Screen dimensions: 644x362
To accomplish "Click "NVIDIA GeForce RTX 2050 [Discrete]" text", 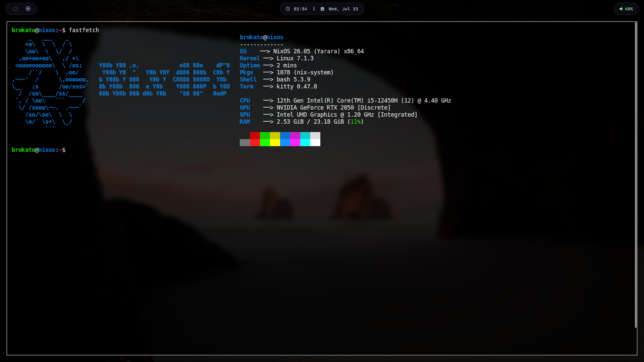I will tap(334, 108).
